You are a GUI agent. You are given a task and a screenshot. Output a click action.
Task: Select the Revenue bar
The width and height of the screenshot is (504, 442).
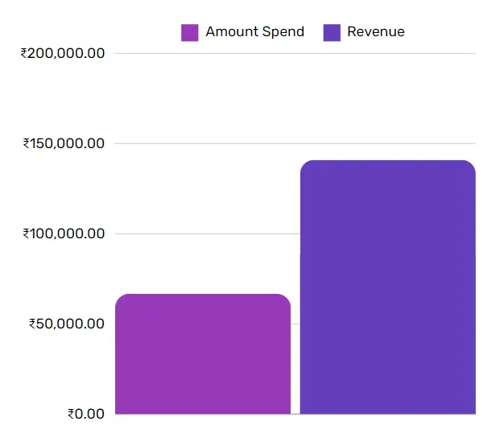click(x=387, y=290)
